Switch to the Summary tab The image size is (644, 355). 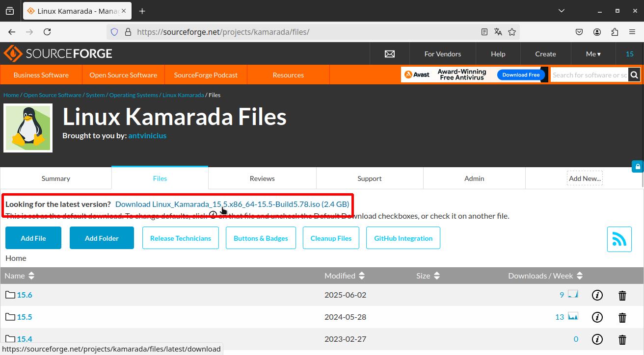coord(56,178)
